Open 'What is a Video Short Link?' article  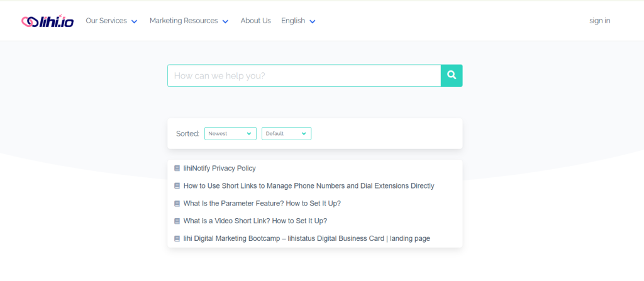[x=255, y=221]
